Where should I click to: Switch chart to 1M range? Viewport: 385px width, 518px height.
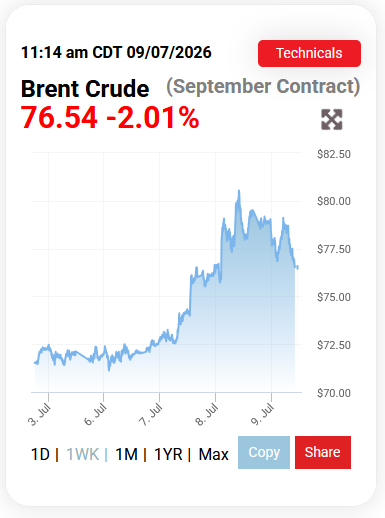pos(126,454)
